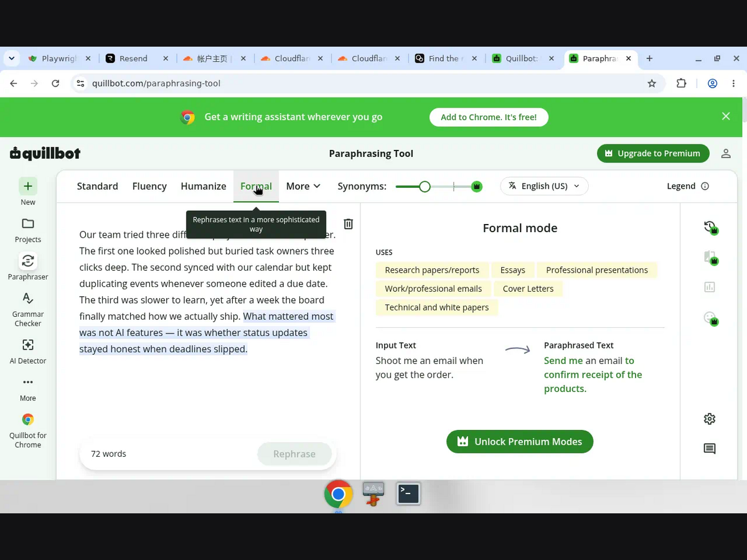This screenshot has height=560, width=747.
Task: Open Quillbot for Chrome sidebar item
Action: pyautogui.click(x=28, y=430)
